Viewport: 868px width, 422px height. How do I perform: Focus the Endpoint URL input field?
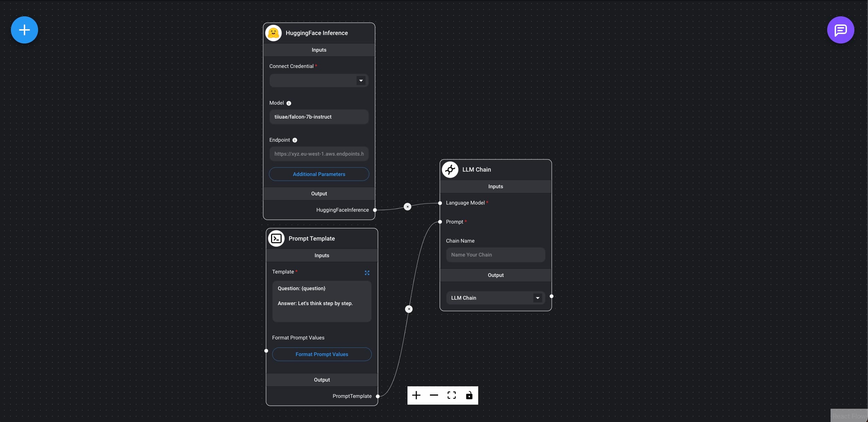[x=319, y=154]
